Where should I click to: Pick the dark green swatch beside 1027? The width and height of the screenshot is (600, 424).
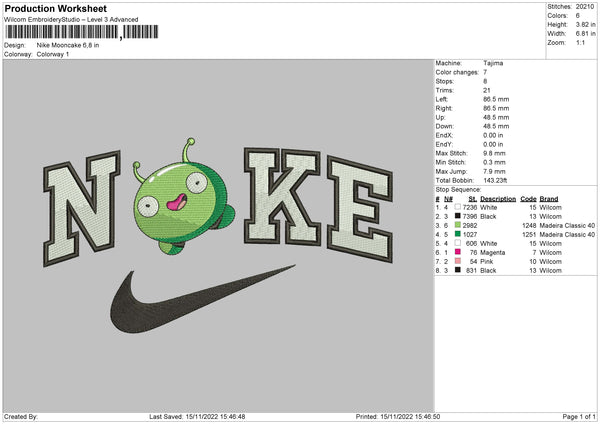coord(458,234)
